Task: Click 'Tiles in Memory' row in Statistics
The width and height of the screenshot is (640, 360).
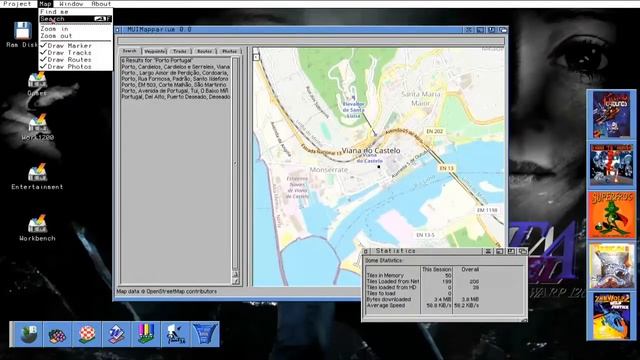Action: (x=423, y=276)
